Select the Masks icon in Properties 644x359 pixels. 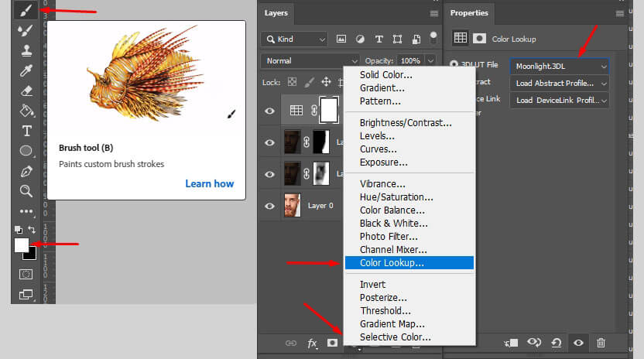click(479, 39)
